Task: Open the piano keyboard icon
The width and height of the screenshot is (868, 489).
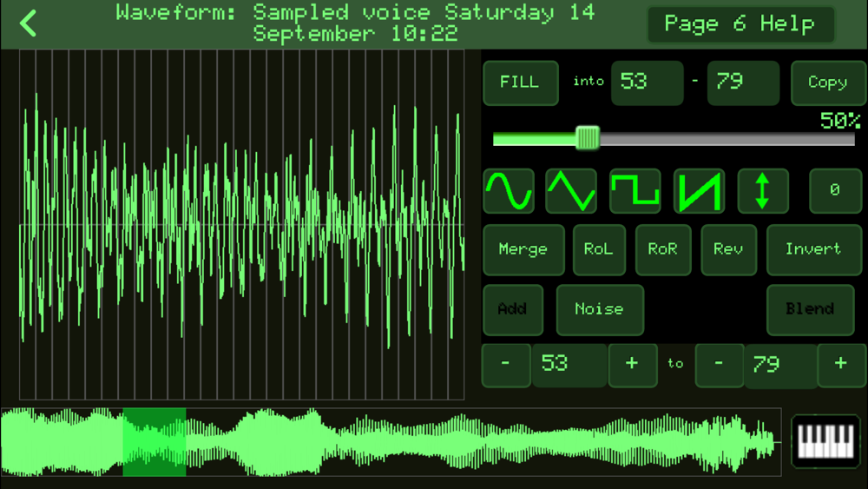Action: 825,441
